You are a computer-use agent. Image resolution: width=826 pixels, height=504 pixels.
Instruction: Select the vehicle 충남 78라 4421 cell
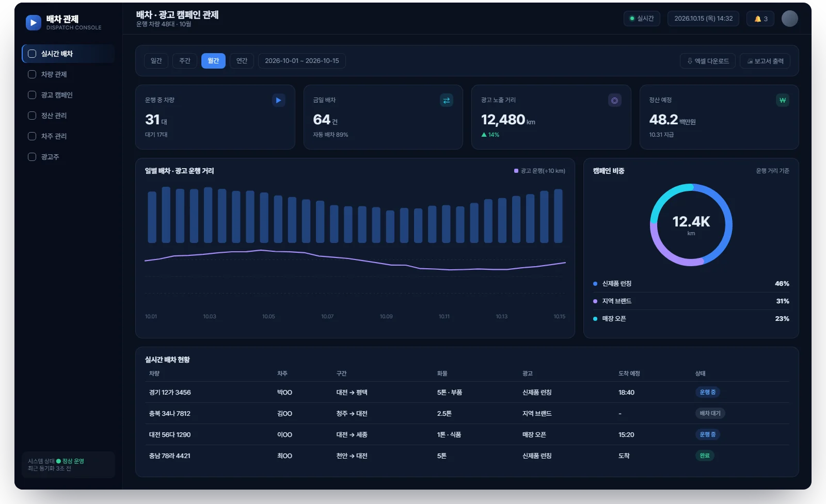pyautogui.click(x=170, y=456)
